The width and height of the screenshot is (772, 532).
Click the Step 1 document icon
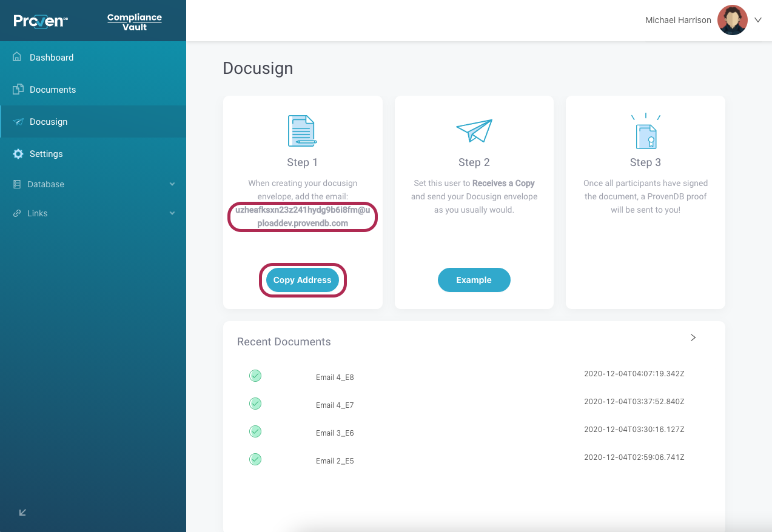click(302, 131)
